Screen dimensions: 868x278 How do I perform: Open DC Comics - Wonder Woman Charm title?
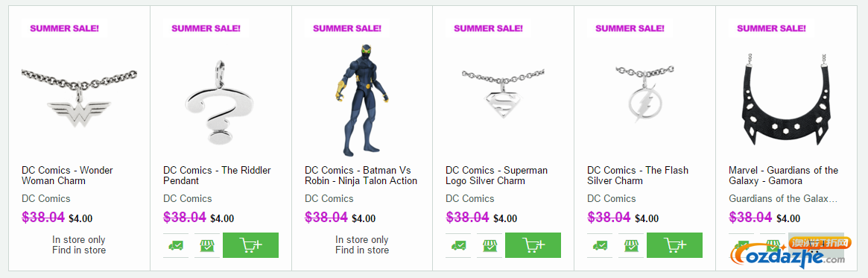pyautogui.click(x=67, y=176)
